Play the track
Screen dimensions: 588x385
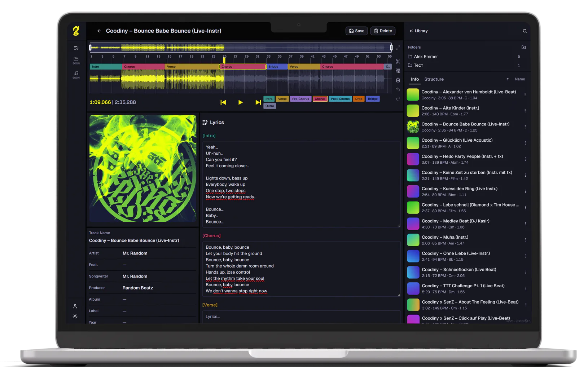[241, 102]
